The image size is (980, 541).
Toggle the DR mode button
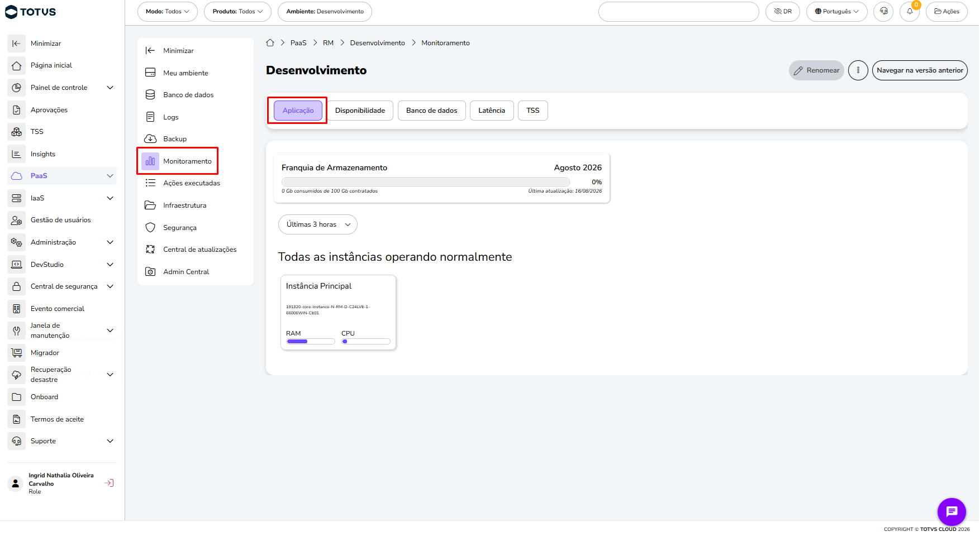[783, 12]
